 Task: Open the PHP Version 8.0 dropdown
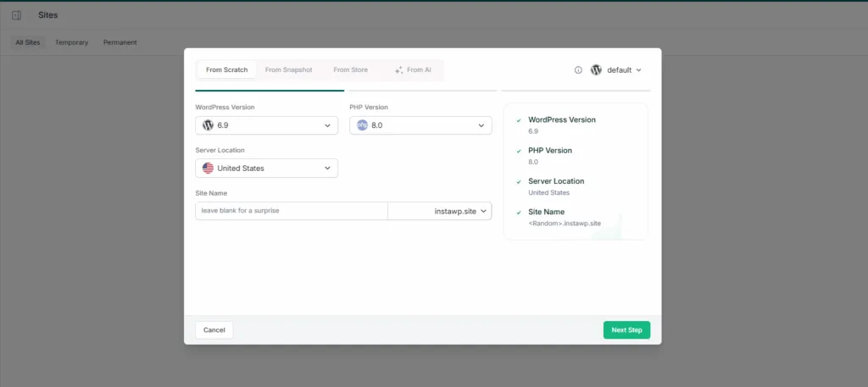point(420,125)
